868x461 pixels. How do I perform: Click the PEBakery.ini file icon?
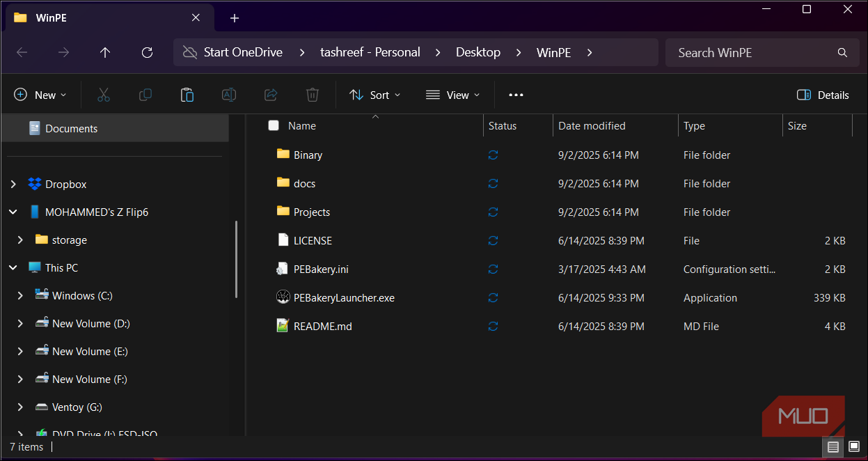pos(283,269)
